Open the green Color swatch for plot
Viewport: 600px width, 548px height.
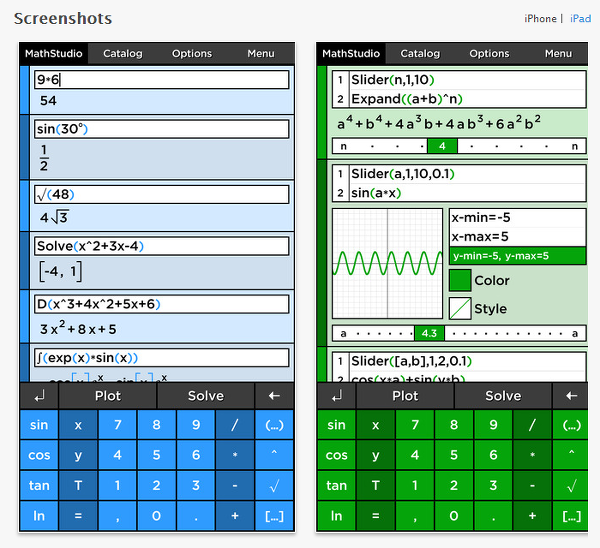click(x=460, y=280)
